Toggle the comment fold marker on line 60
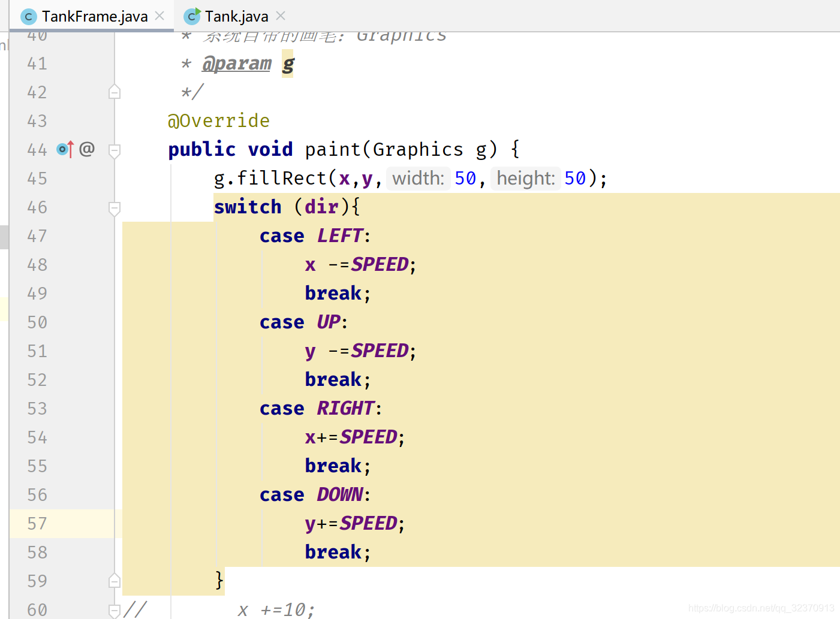Viewport: 840px width, 619px height. tap(115, 611)
